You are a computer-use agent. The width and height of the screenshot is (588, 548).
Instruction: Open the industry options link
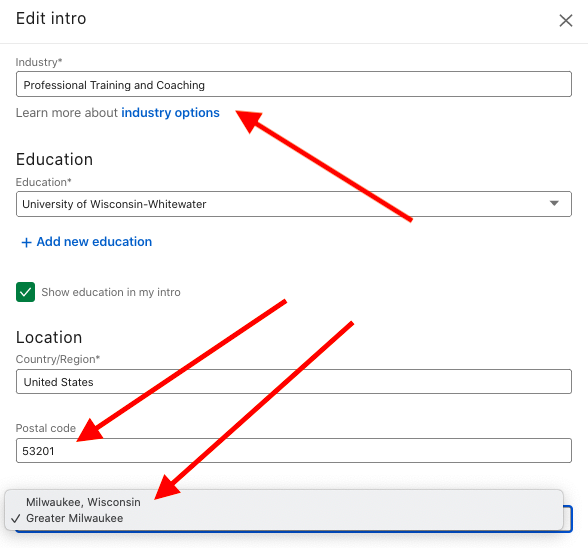pos(170,113)
